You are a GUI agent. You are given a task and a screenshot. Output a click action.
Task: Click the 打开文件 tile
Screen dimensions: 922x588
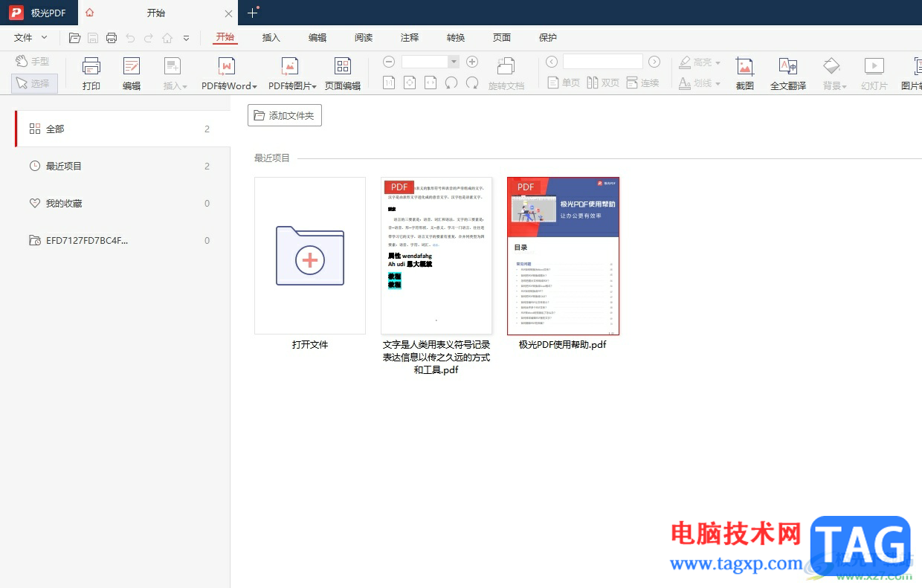310,256
